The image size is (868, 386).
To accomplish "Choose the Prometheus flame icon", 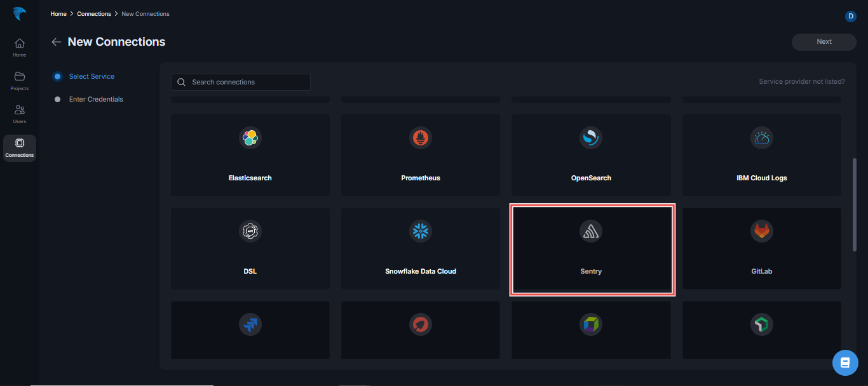I will point(421,138).
